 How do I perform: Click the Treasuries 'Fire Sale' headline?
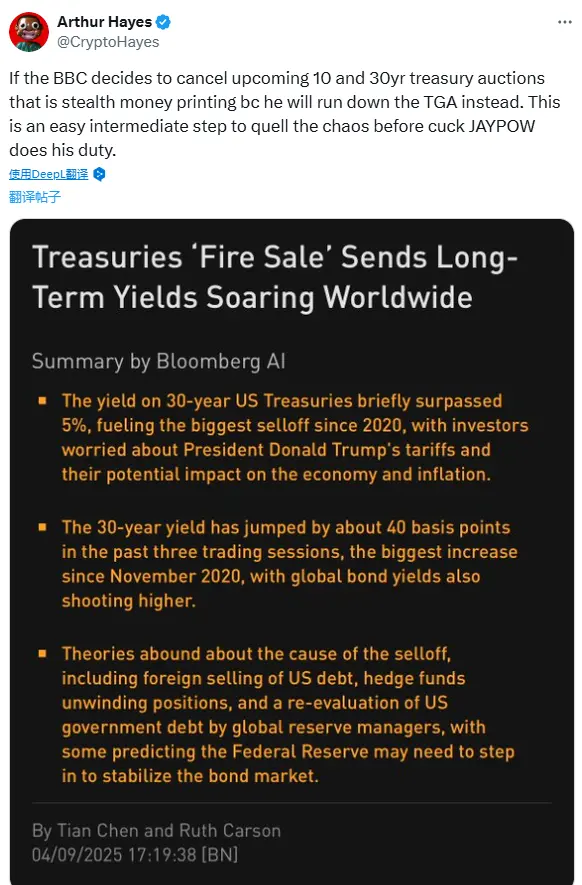(275, 277)
